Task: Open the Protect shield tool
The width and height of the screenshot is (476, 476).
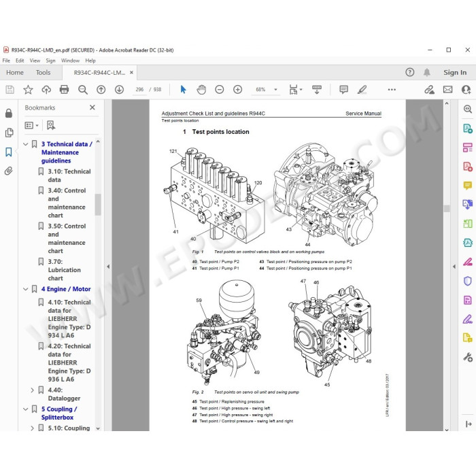Action: (468, 281)
